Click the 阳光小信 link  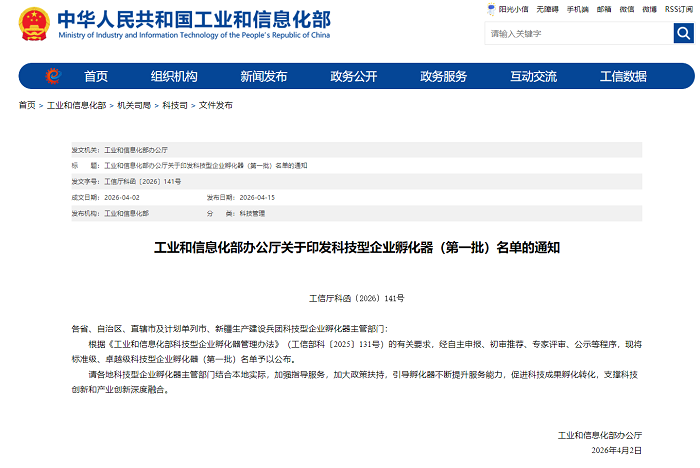point(513,9)
